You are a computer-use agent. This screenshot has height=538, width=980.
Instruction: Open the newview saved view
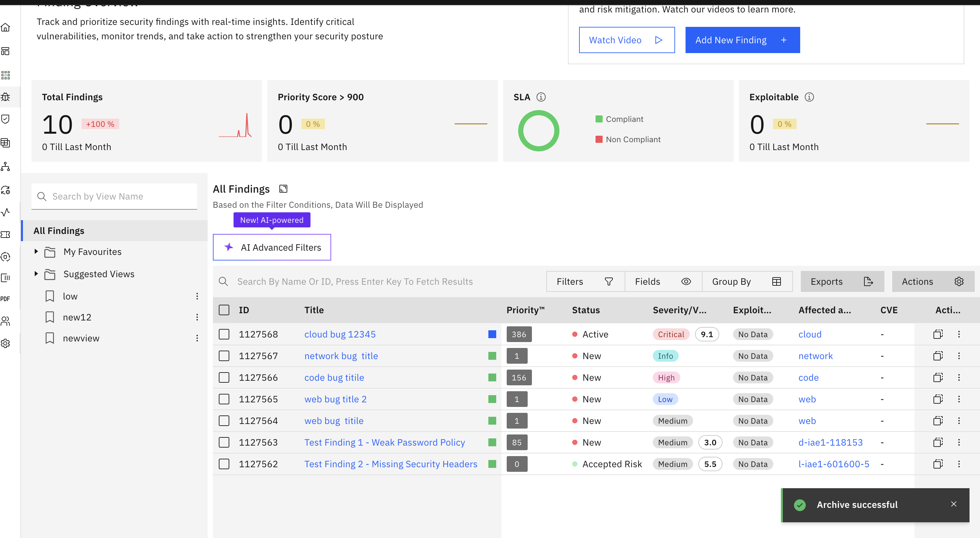point(81,338)
